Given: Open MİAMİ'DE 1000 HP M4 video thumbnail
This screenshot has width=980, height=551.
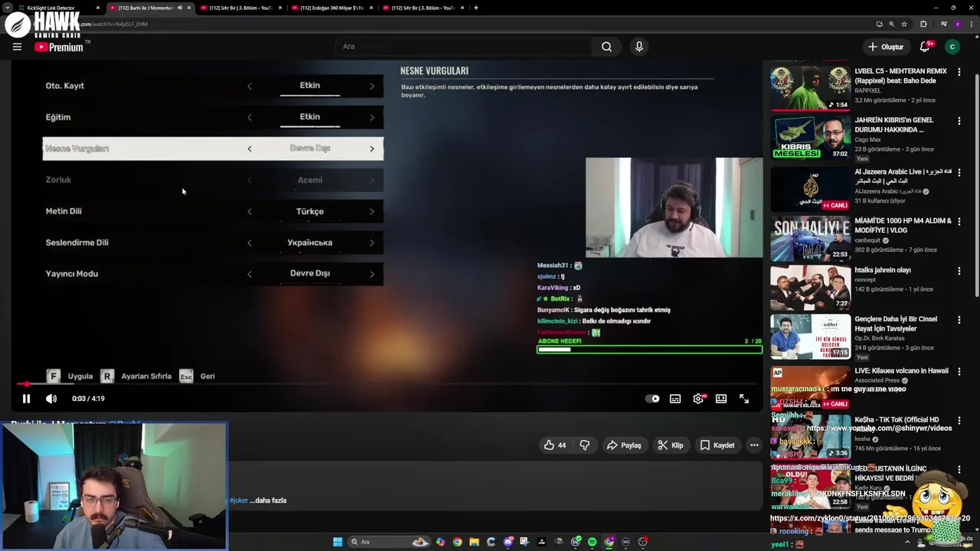Looking at the screenshot, I should coord(810,238).
